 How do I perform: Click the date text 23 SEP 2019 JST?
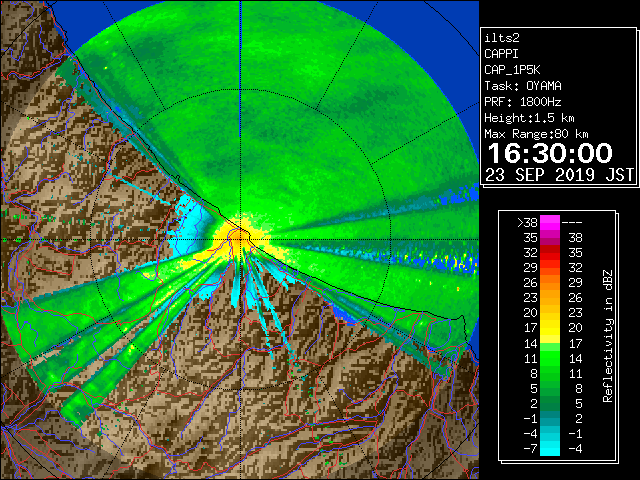pyautogui.click(x=559, y=175)
